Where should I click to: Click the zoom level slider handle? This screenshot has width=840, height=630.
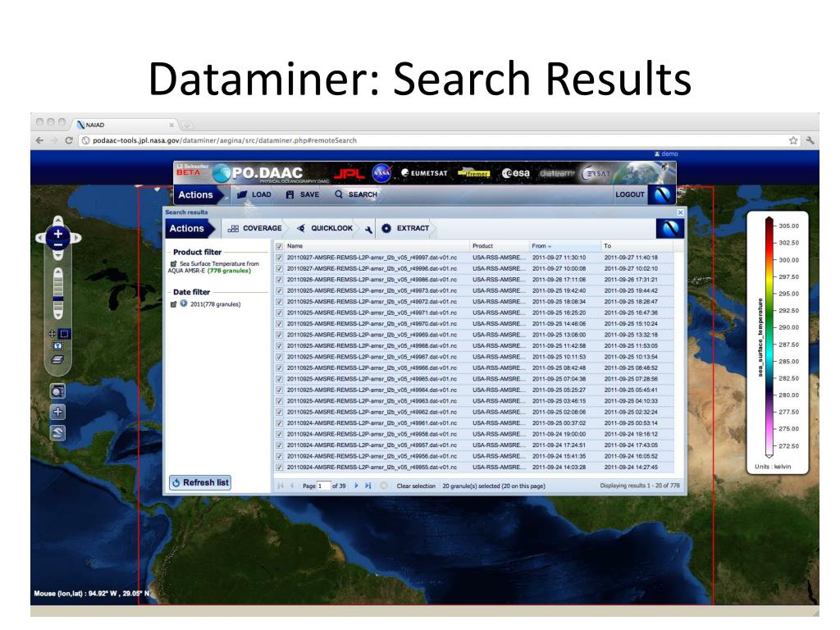coord(58,299)
